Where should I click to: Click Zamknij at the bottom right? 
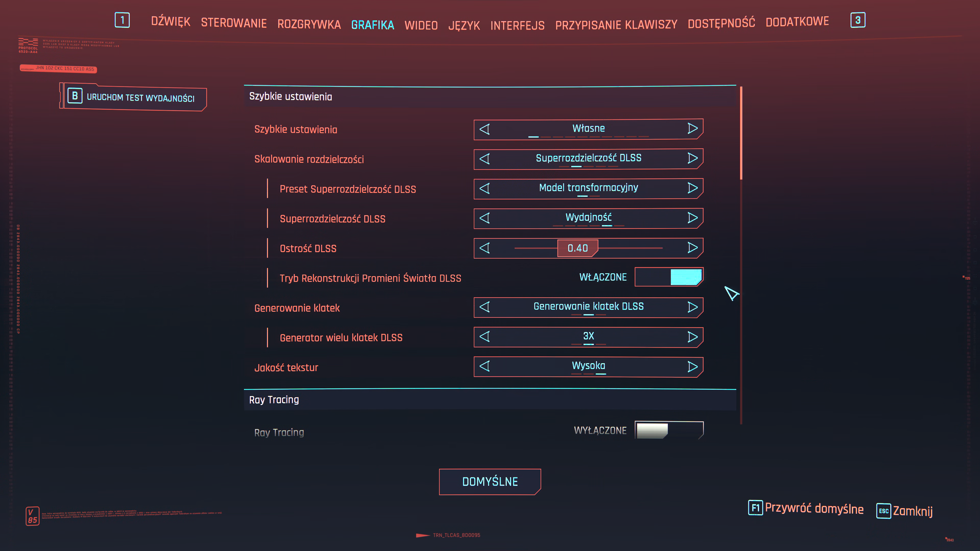pos(912,511)
